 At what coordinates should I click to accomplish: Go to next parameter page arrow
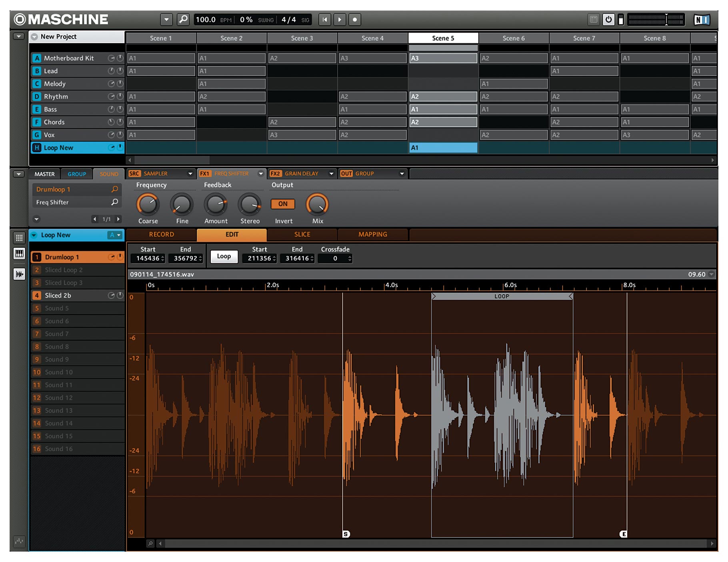(x=118, y=219)
